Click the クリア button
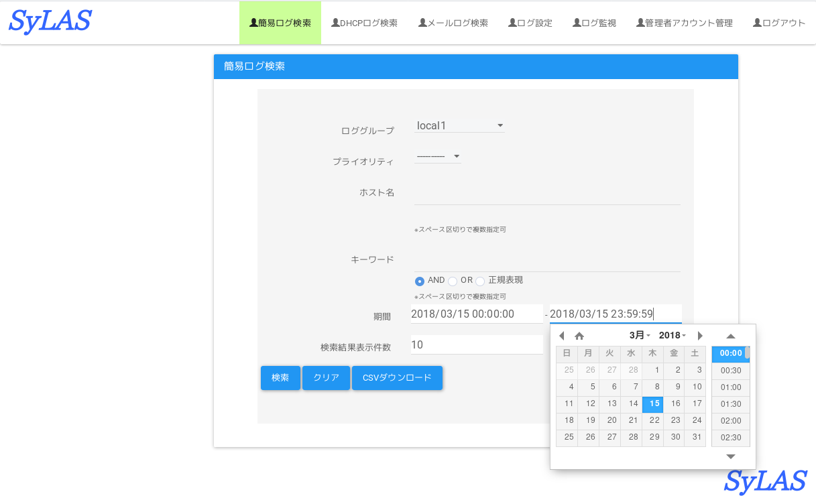Screen dimensions: 816x504 pyautogui.click(x=327, y=378)
